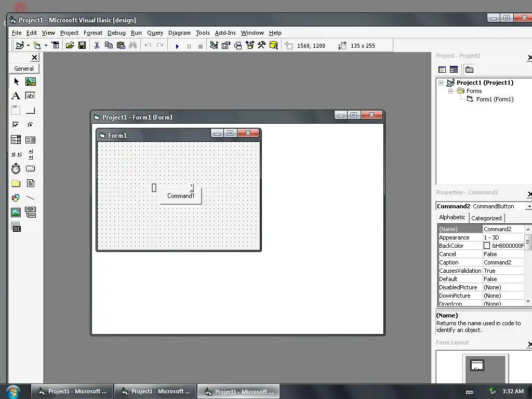This screenshot has height=399, width=532.
Task: Select the DriveListBox tool
Action: point(31,169)
